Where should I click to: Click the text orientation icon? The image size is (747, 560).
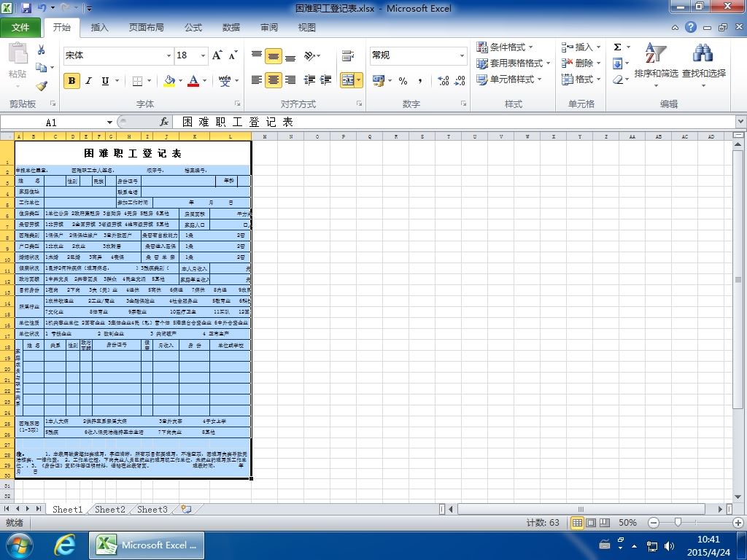point(310,55)
